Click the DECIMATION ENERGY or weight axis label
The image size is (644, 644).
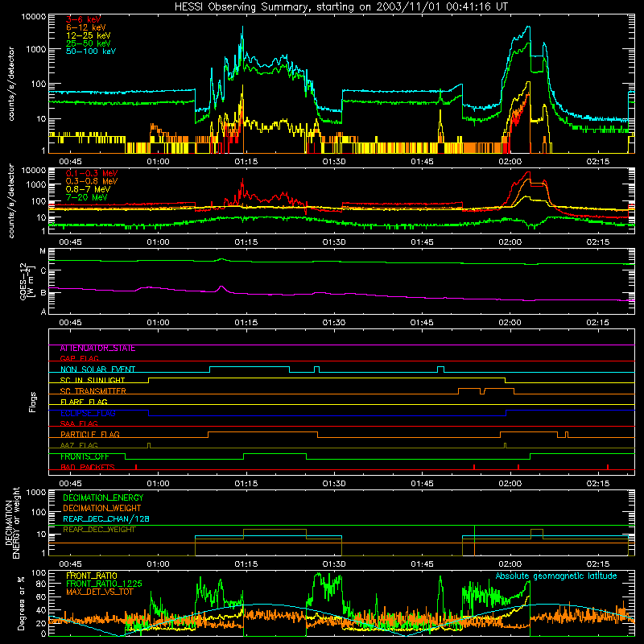point(12,522)
